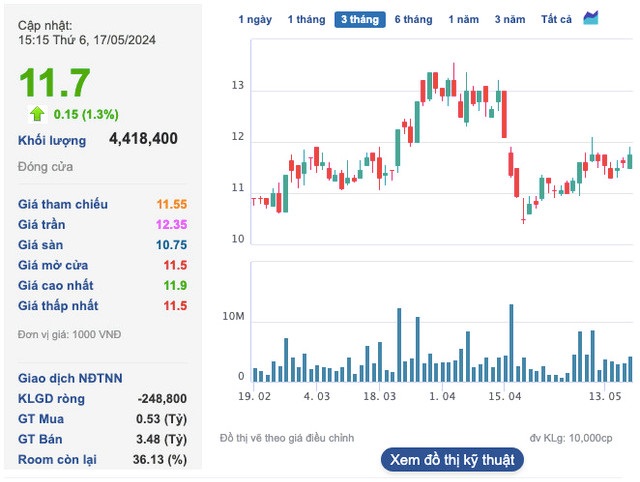640x482 pixels.
Task: Select the 1 tháng chart range
Action: tap(306, 20)
